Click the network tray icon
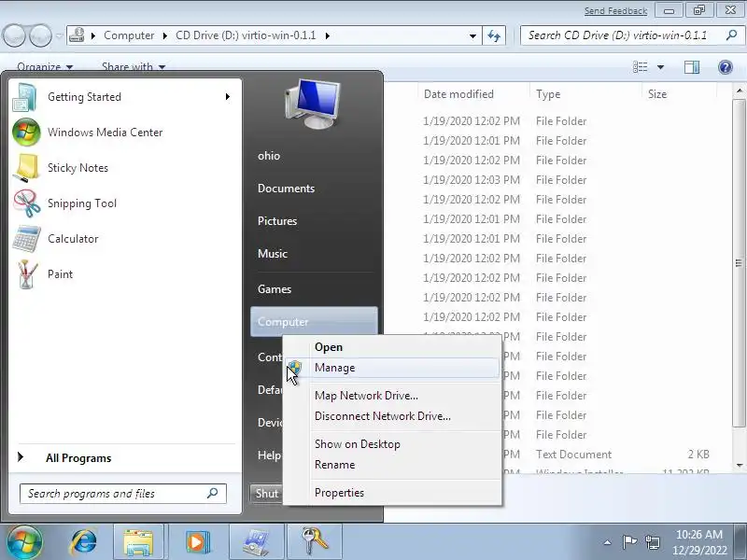 (652, 542)
